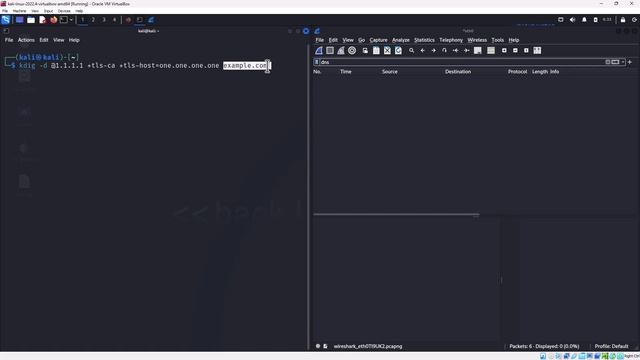
Task: Go to specified packet icon
Action: (x=444, y=51)
